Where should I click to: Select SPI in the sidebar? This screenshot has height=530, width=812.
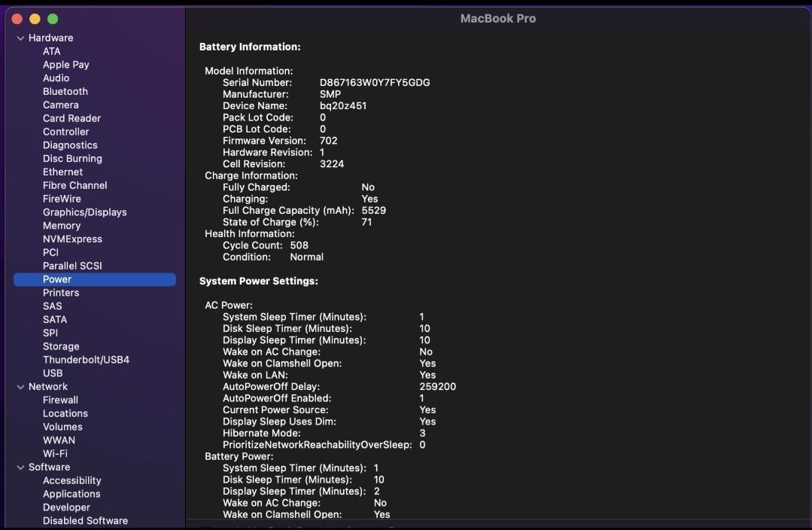tap(50, 333)
